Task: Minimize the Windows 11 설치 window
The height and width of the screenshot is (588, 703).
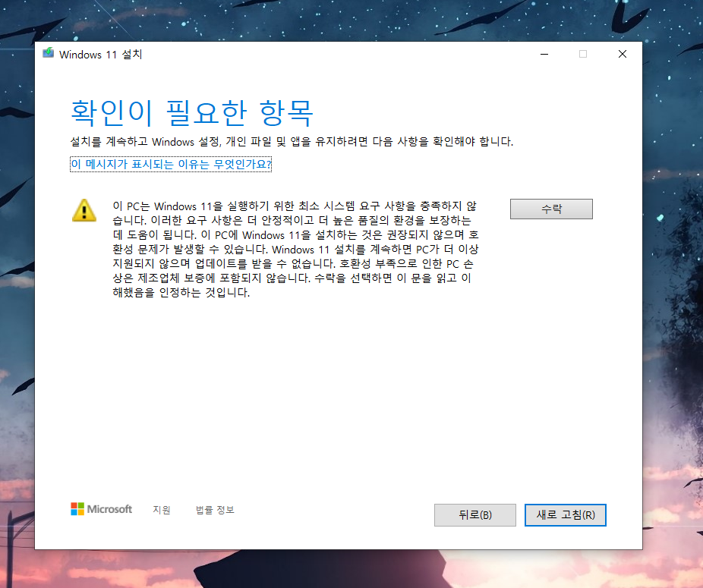Action: [x=544, y=54]
